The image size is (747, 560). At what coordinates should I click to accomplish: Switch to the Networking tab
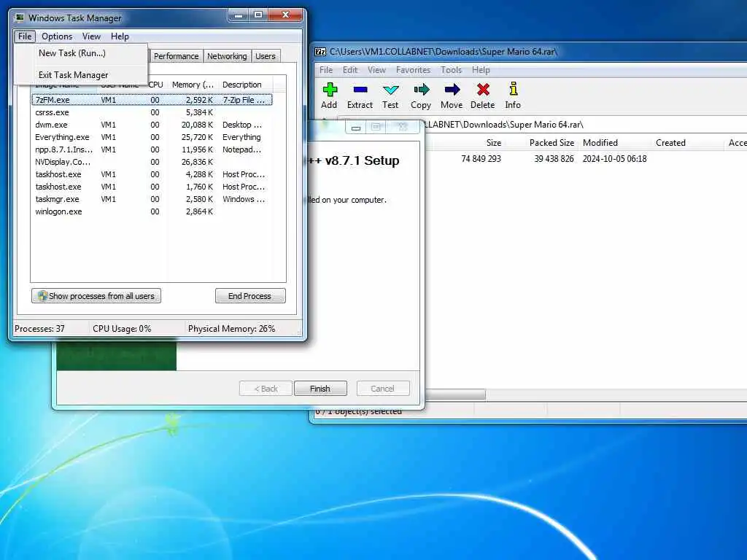point(227,56)
